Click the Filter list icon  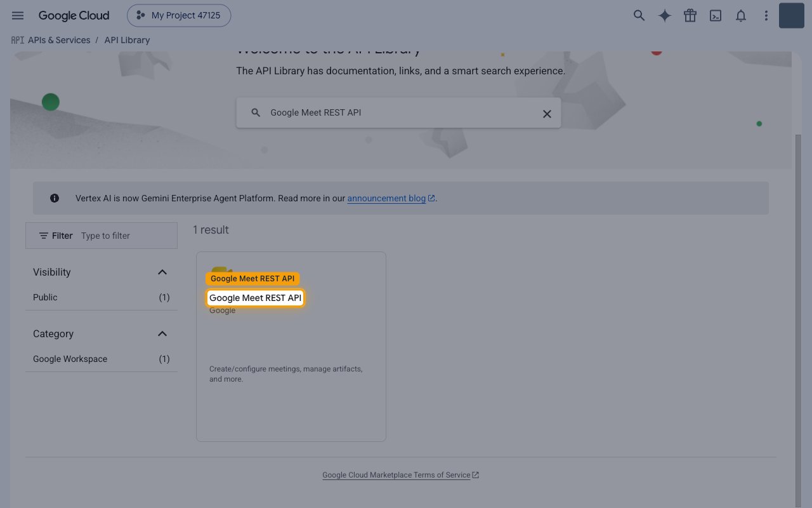click(44, 236)
